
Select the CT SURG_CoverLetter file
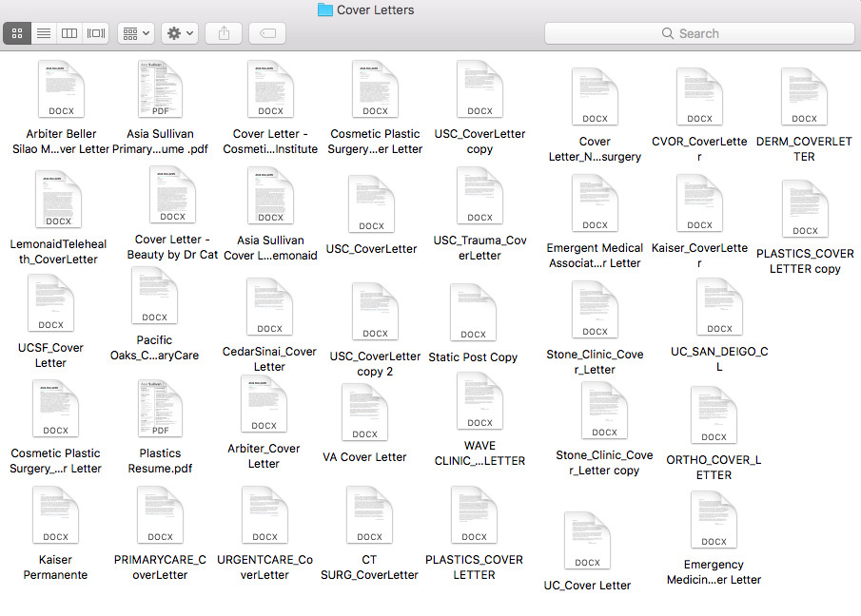pos(369,515)
